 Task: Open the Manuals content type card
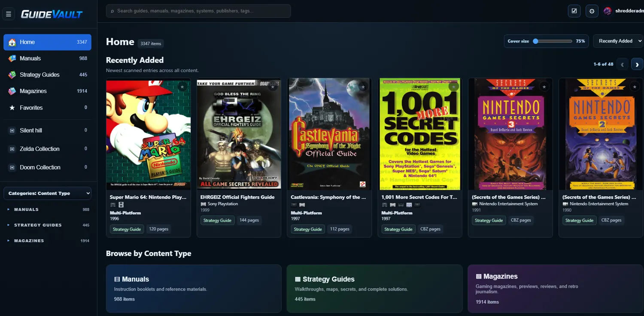(x=194, y=289)
